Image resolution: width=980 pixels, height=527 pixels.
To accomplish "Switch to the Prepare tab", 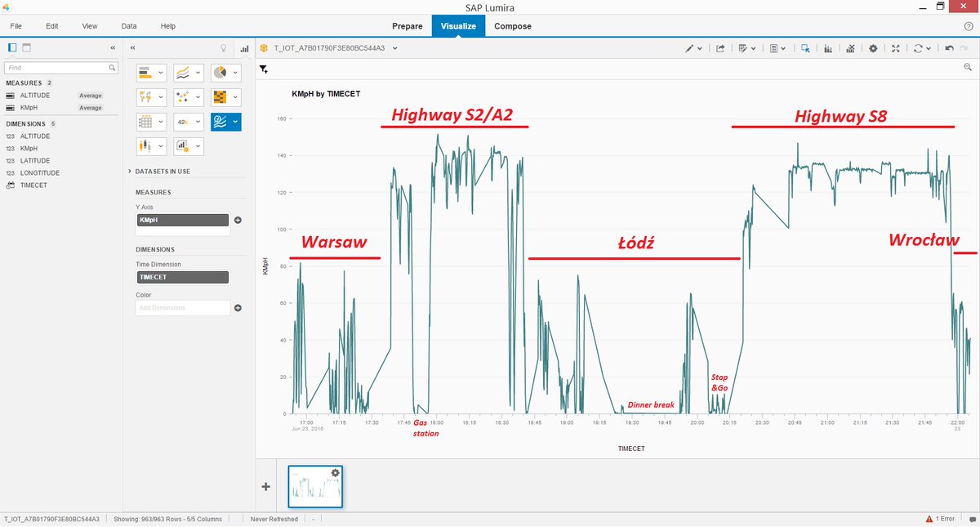I will [408, 26].
